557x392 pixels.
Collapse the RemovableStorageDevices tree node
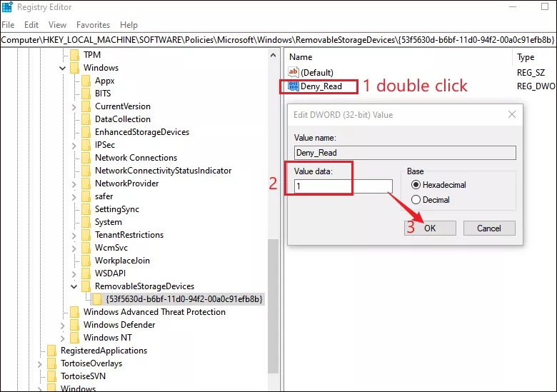click(74, 286)
